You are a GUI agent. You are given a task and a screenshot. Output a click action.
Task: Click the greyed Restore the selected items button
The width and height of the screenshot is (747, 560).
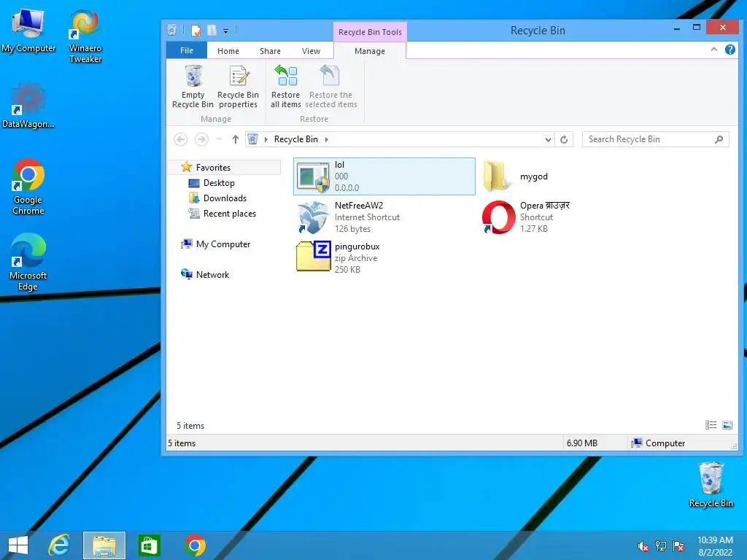[x=331, y=87]
